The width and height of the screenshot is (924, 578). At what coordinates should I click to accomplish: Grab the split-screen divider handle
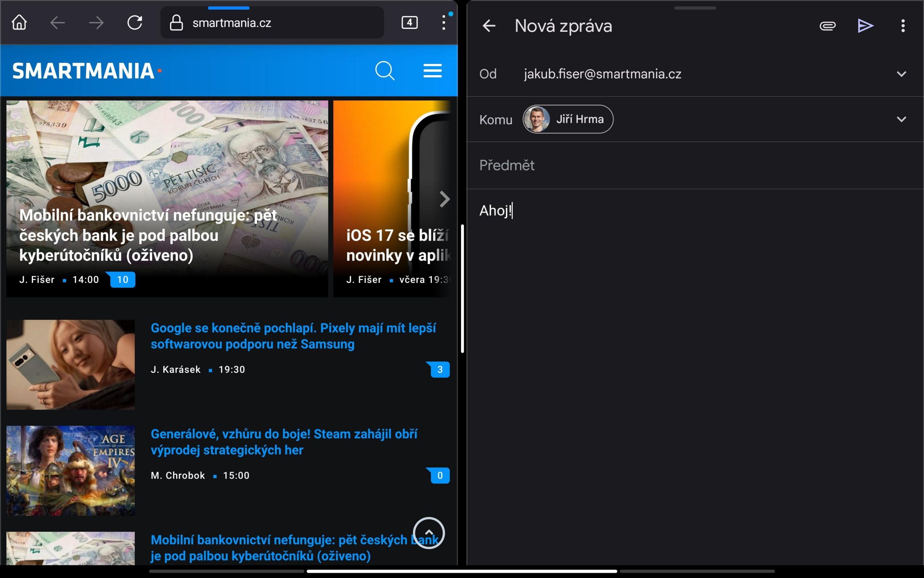point(462,289)
